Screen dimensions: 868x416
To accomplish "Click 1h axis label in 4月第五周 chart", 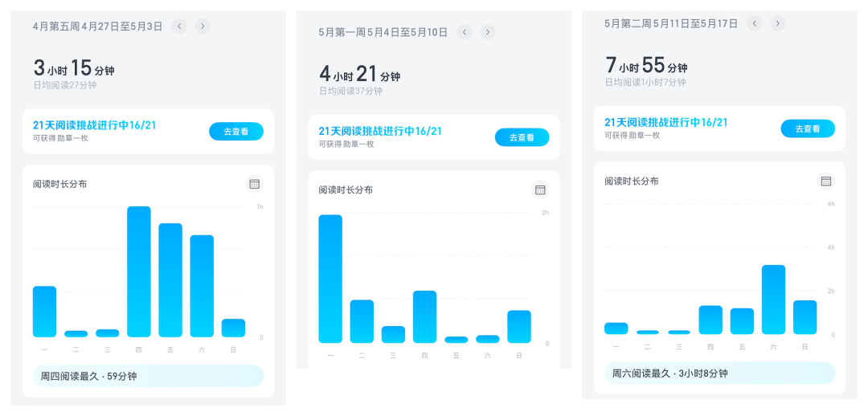I will [x=260, y=207].
